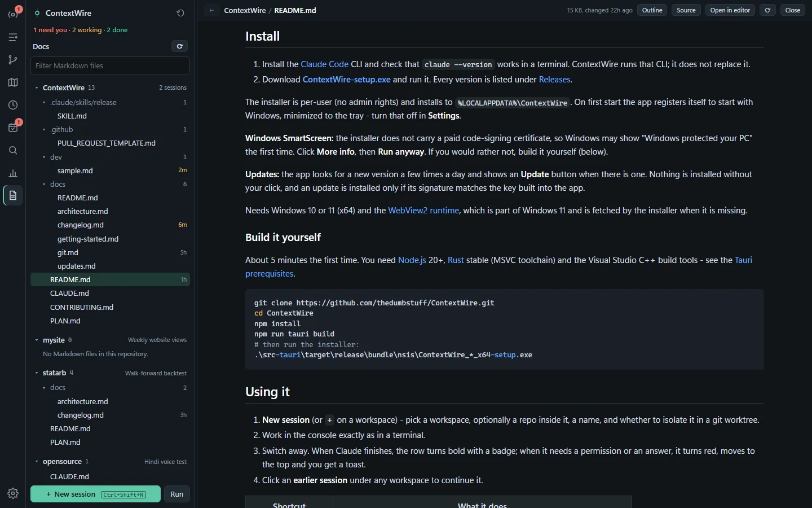Open getting-started.md in docs
This screenshot has width=812, height=508.
110,239
